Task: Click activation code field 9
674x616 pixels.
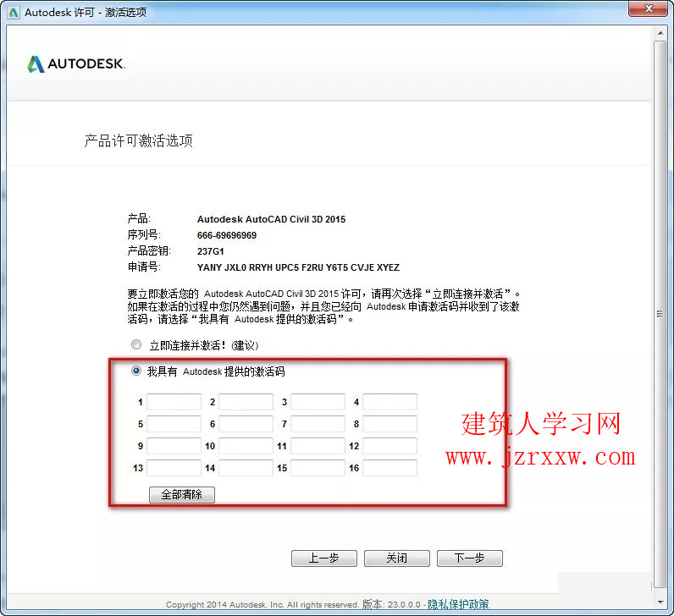Action: tap(174, 446)
